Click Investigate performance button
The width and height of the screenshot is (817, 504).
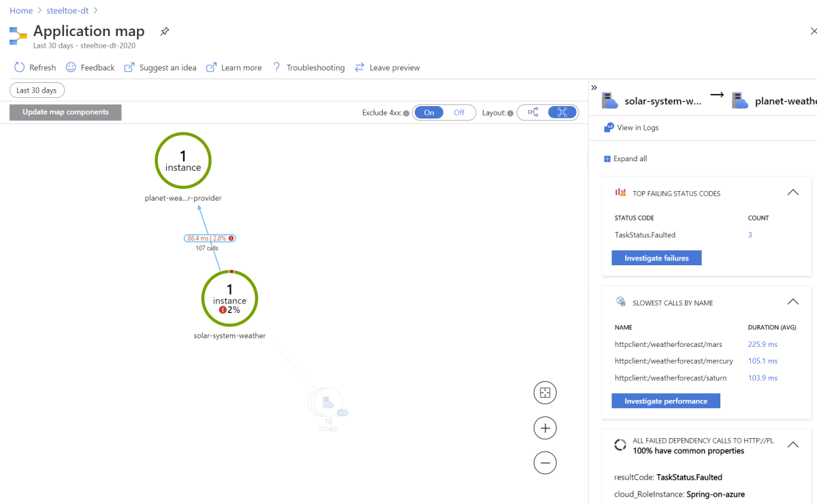tap(666, 401)
